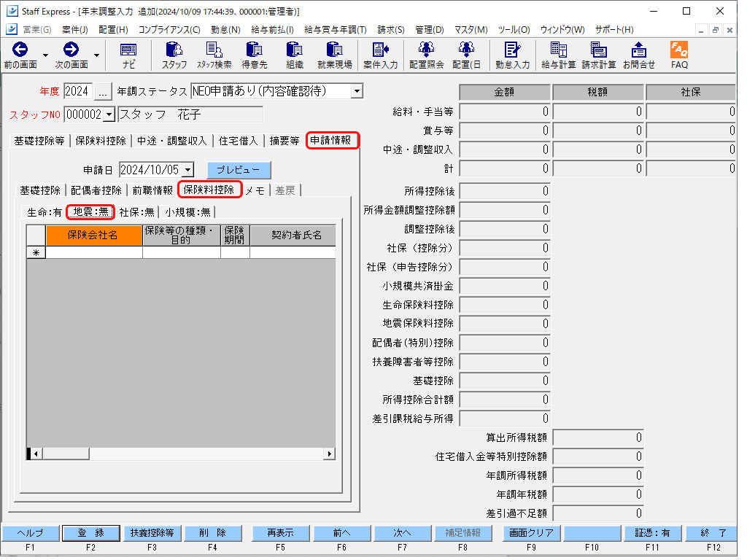Click the 保険会社名 column header
747x560 pixels.
(x=94, y=236)
